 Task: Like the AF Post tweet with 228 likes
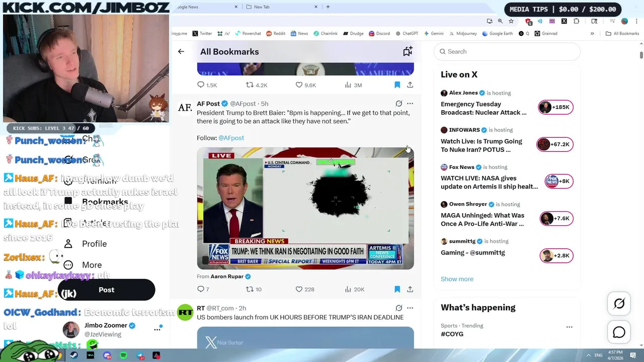coord(304,289)
